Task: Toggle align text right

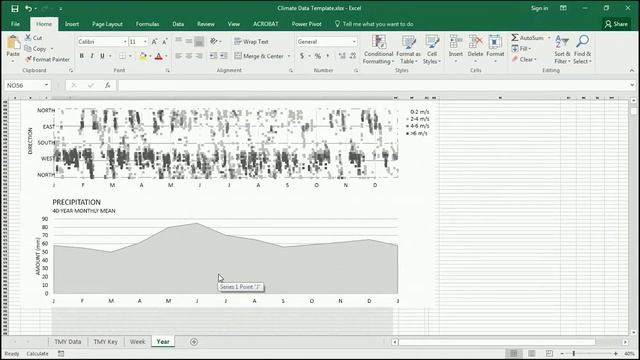Action: click(199, 56)
